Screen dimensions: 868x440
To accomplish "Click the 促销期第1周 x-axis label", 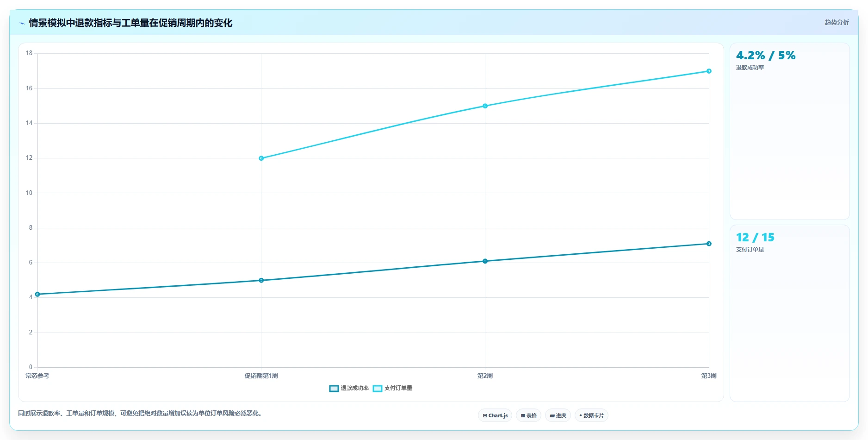I will [x=261, y=376].
